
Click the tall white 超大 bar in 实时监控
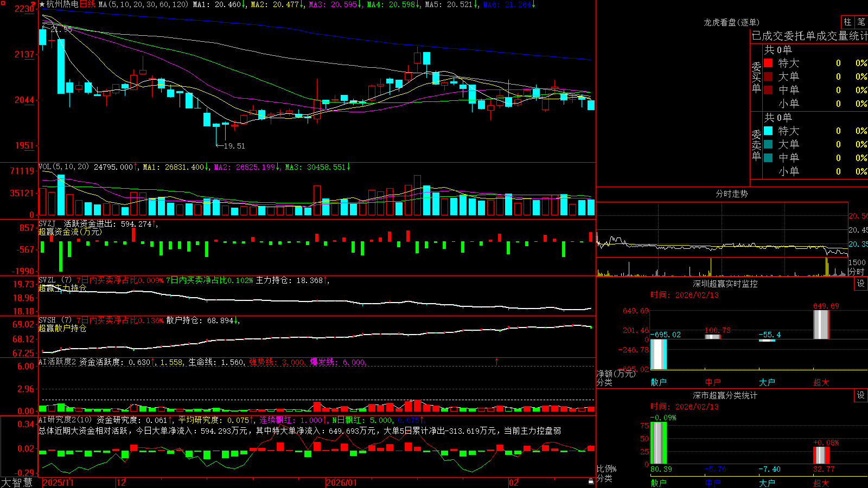coord(821,324)
